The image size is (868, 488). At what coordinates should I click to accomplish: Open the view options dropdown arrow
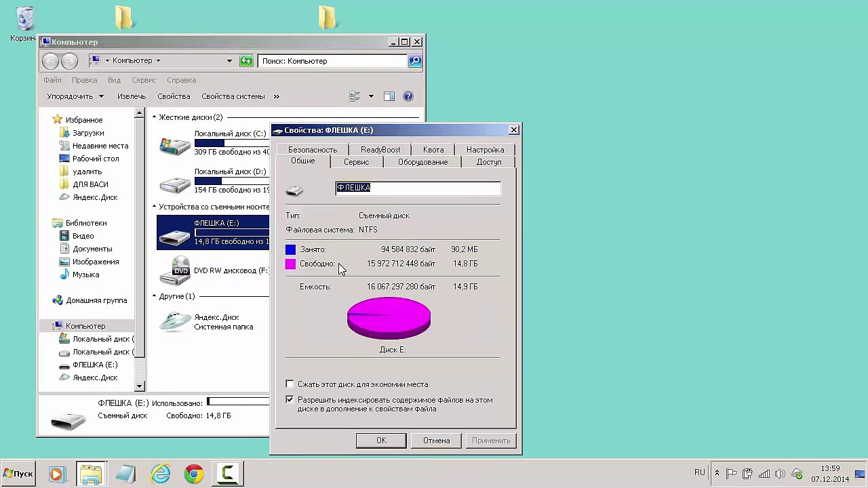coord(371,96)
